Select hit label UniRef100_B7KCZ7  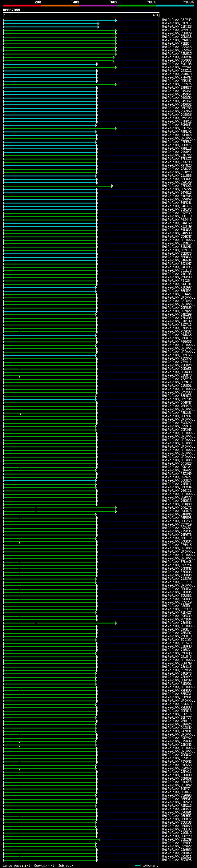177,159
